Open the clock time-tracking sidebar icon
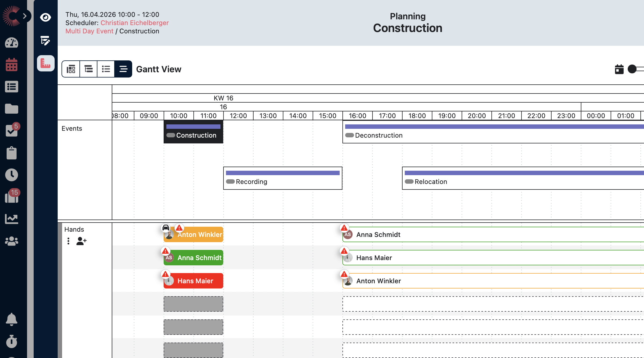Viewport: 644px width, 358px height. point(12,175)
